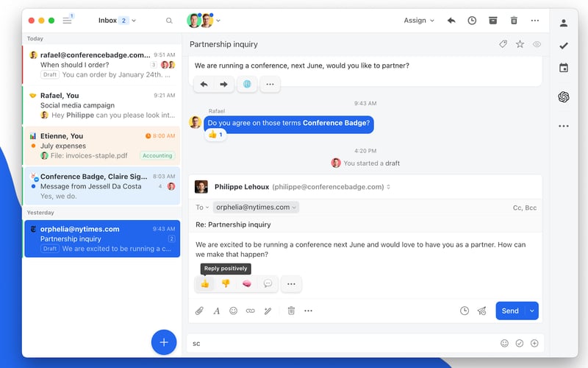The width and height of the screenshot is (588, 368).
Task: Open text formatting options
Action: [216, 311]
